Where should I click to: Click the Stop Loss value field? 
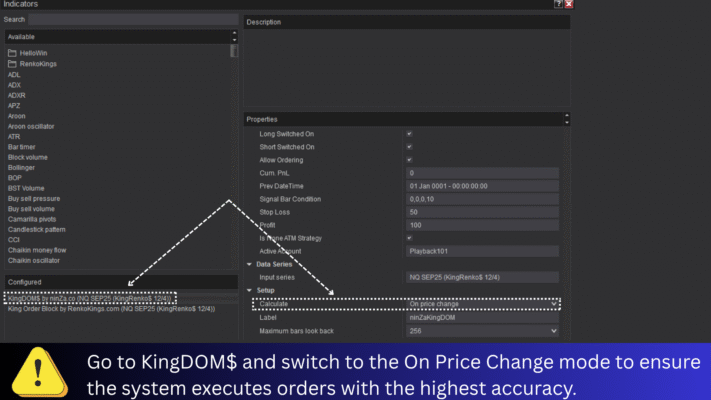482,212
